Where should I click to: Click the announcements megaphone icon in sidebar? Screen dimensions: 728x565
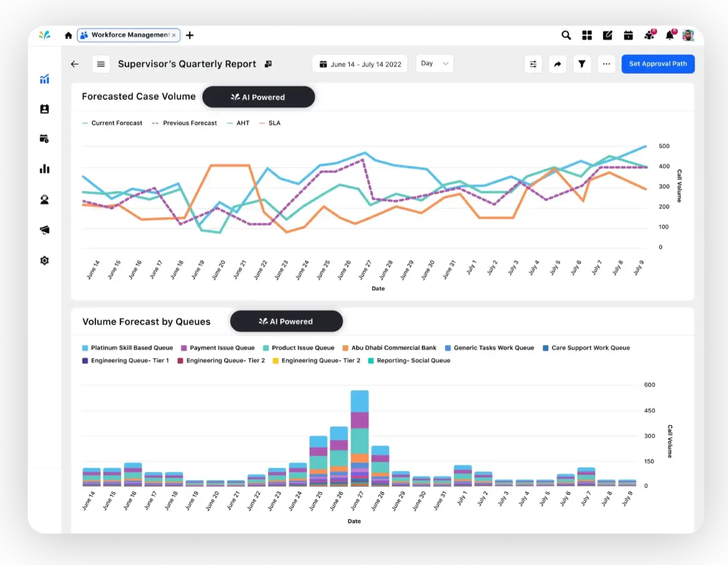(45, 230)
